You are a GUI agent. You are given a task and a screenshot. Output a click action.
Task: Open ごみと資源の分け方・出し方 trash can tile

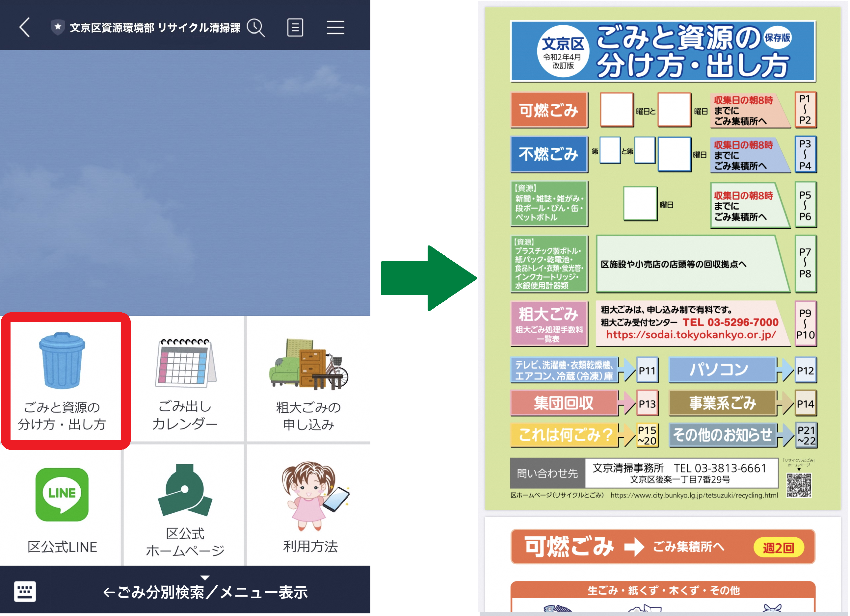(x=62, y=381)
